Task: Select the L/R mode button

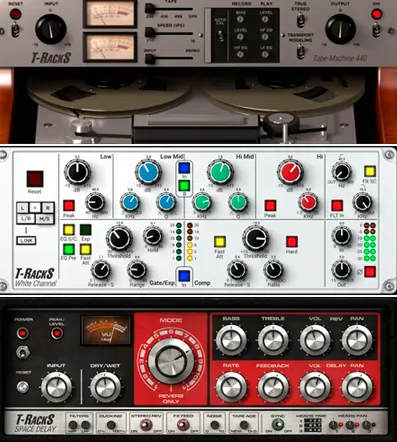Action: point(26,219)
